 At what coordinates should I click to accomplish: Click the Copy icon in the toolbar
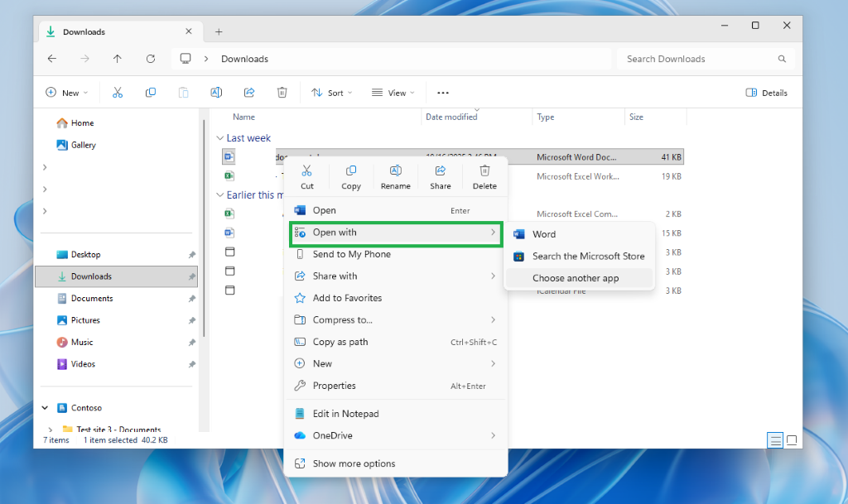(x=151, y=93)
